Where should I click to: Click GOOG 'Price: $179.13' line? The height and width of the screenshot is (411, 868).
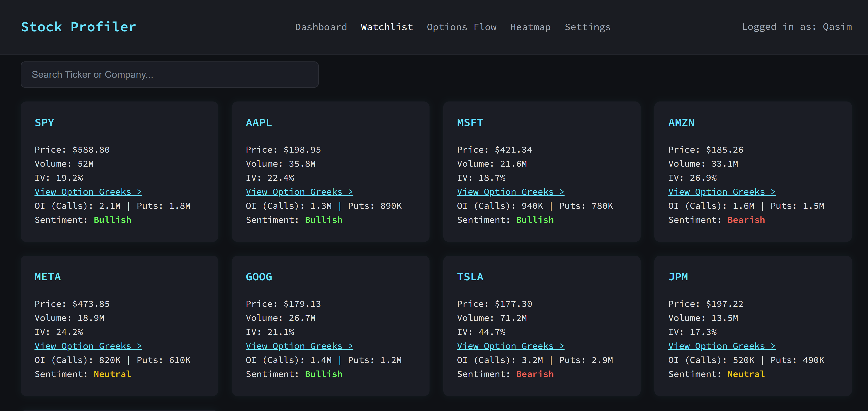click(x=283, y=304)
